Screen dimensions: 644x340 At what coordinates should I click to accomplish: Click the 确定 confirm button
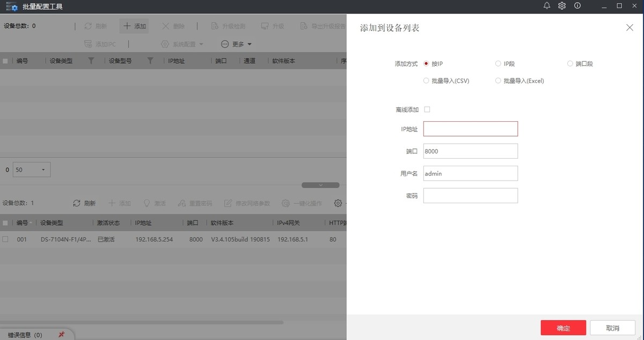click(x=563, y=328)
